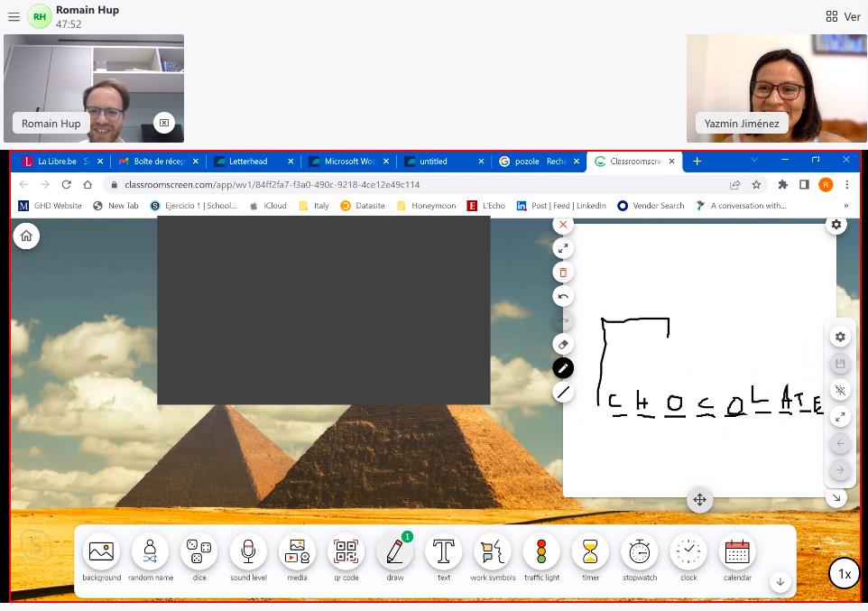Toggle the active pencil drawing tool
The height and width of the screenshot is (611, 868).
563,368
